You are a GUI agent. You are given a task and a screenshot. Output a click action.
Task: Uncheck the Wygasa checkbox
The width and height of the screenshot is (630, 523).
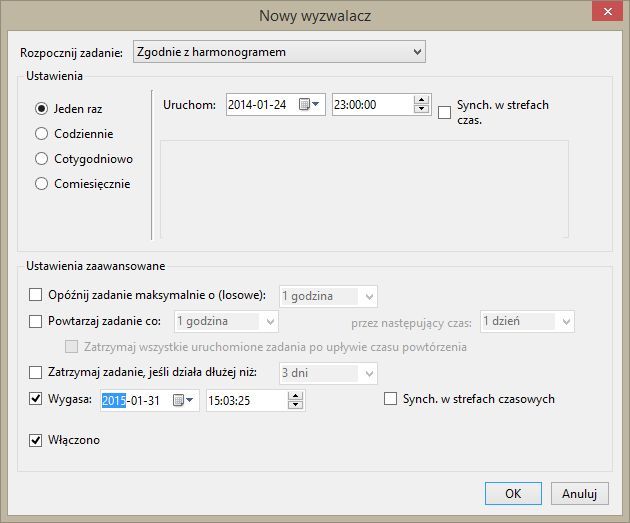click(x=35, y=399)
